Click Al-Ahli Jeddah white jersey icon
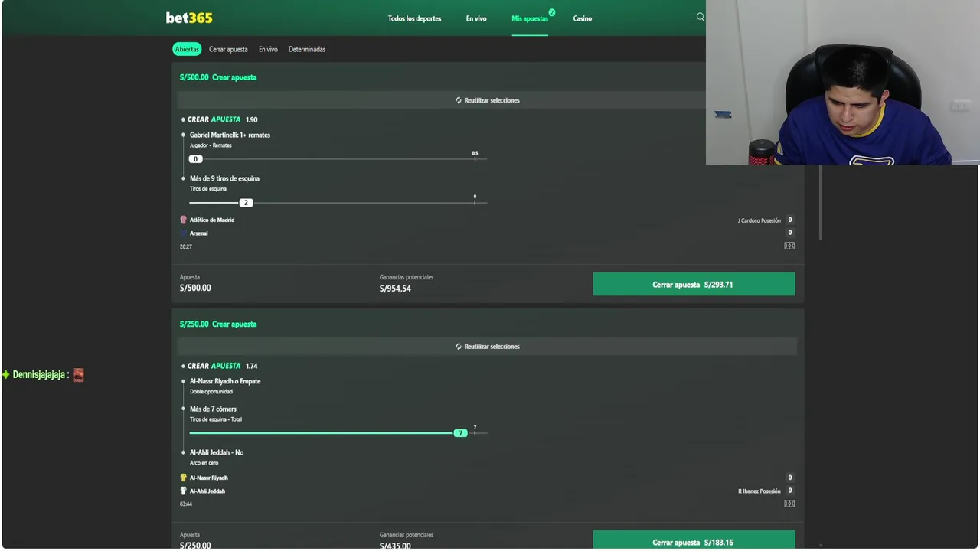 point(183,491)
